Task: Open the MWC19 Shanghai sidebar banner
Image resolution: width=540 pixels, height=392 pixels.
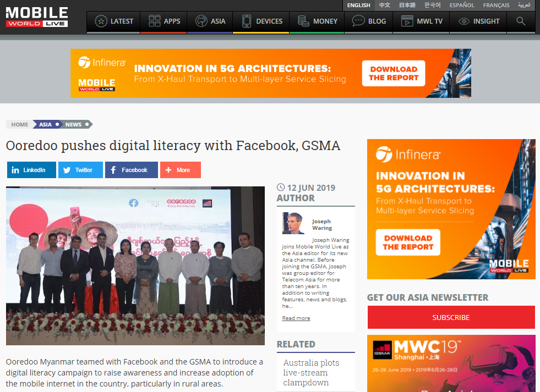Action: click(451, 363)
